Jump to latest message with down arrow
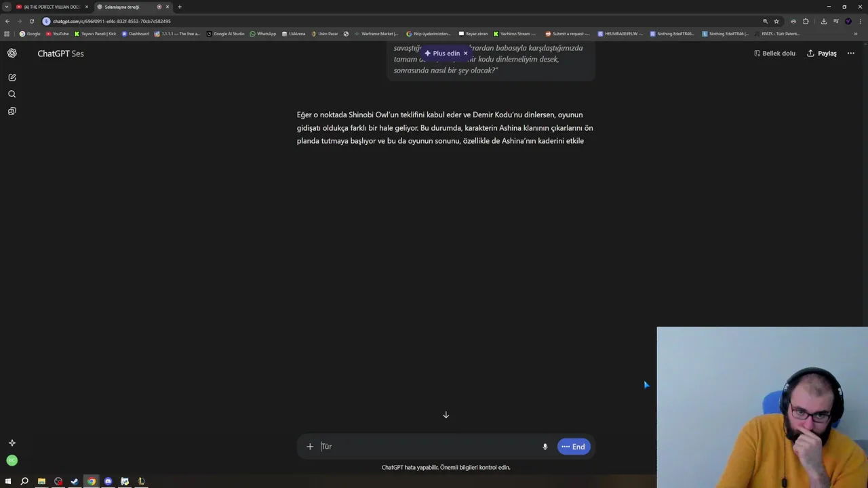Screen dimensions: 868x488 coord(446,415)
